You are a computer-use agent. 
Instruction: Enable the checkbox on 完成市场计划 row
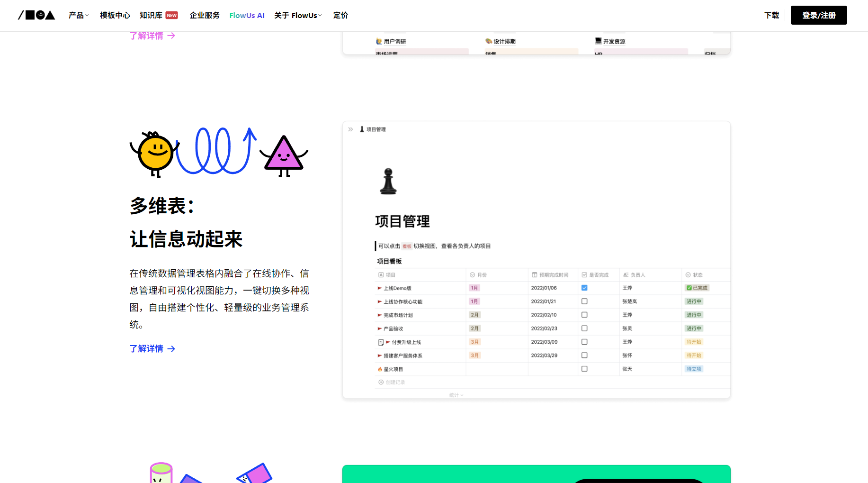pyautogui.click(x=584, y=314)
